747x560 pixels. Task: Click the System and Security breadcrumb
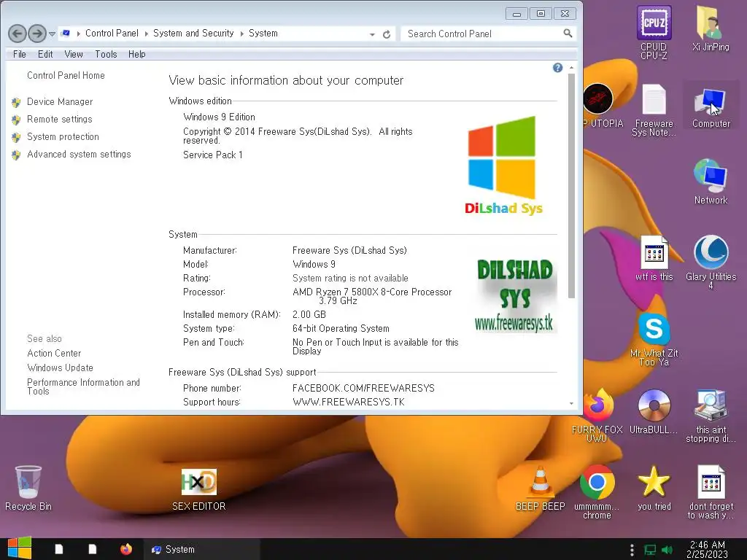(193, 34)
